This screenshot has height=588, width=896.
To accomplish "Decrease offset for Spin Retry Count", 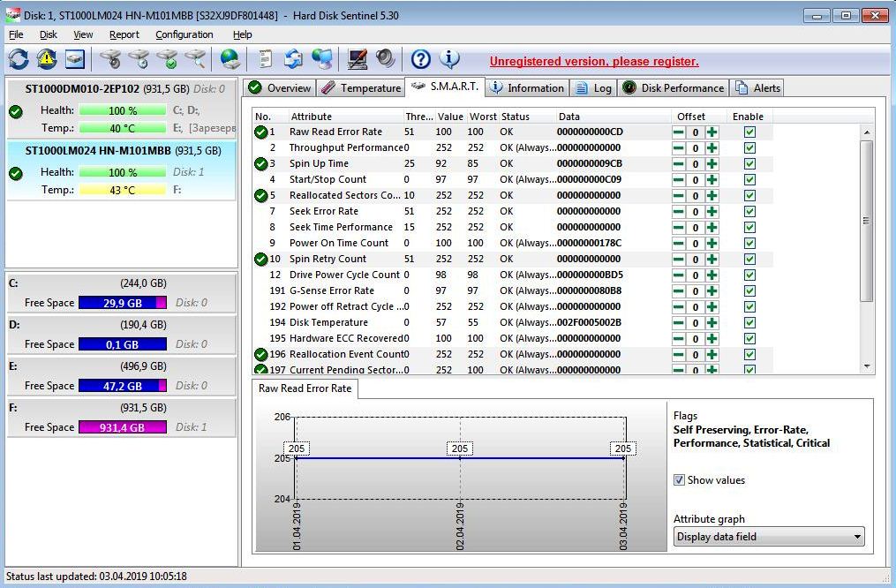I will pyautogui.click(x=678, y=260).
